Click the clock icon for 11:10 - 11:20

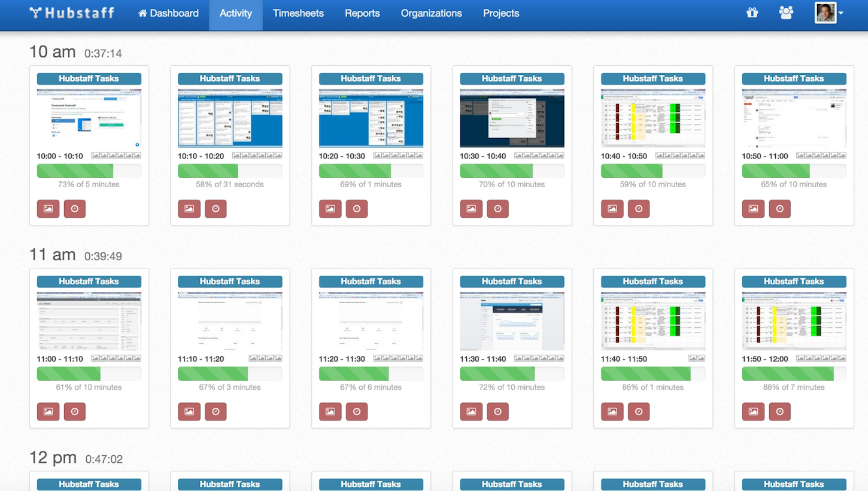[216, 411]
